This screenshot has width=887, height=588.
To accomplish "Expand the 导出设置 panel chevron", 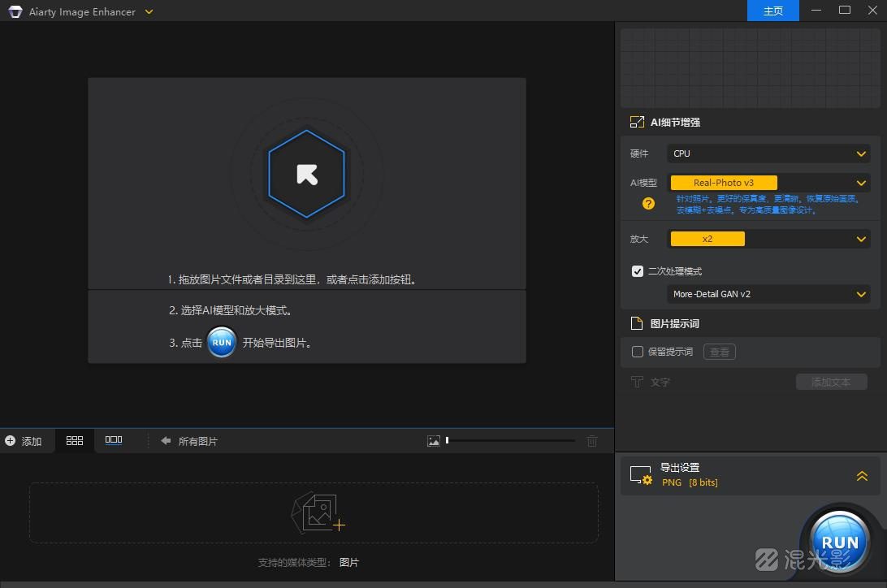I will coord(862,476).
